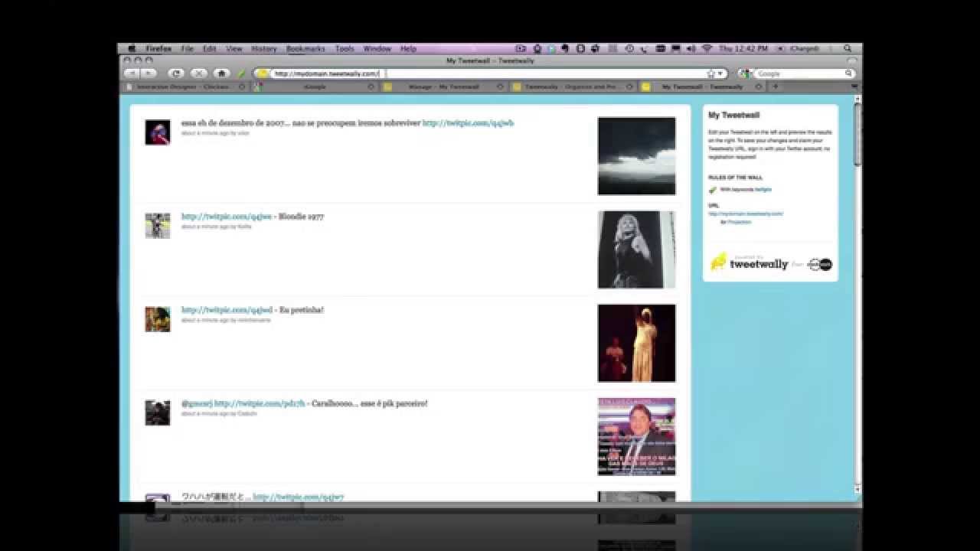Open the View menu
The height and width of the screenshot is (551, 980).
[234, 48]
